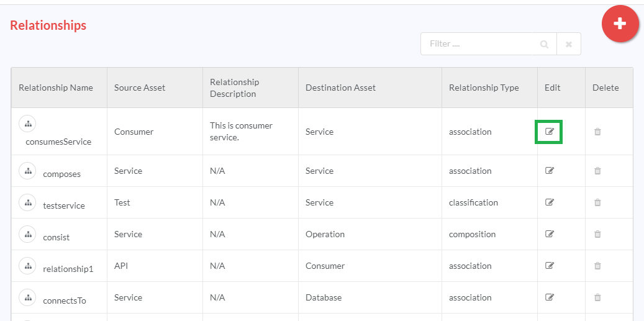Edit the consist relationship
Image resolution: width=644 pixels, height=321 pixels.
point(549,234)
